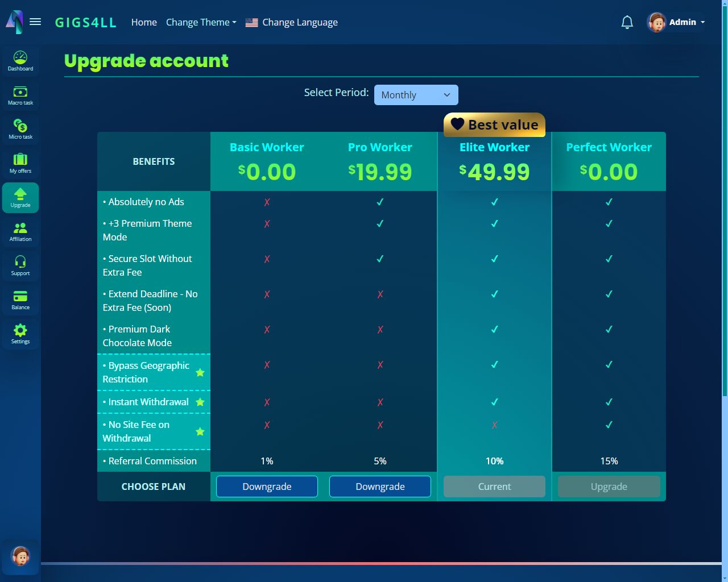Click the Basic Worker plan heading
Screen dimensions: 728x582
click(267, 147)
